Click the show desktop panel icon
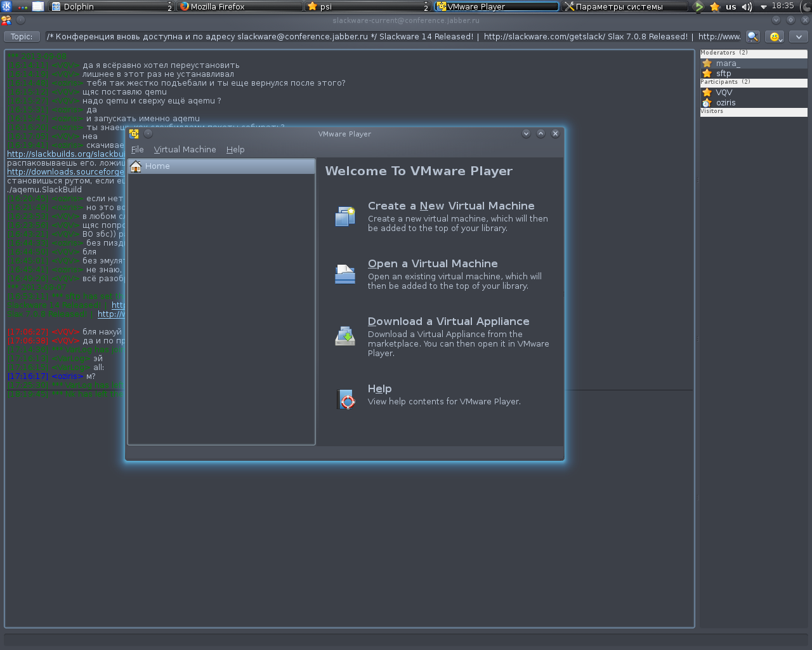812x650 pixels. click(38, 6)
